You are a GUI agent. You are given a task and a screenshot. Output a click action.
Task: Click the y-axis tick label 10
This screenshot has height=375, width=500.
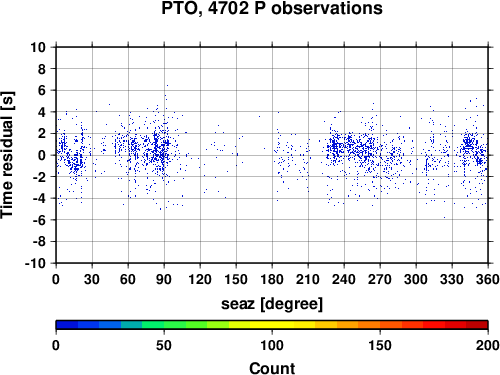click(x=38, y=47)
